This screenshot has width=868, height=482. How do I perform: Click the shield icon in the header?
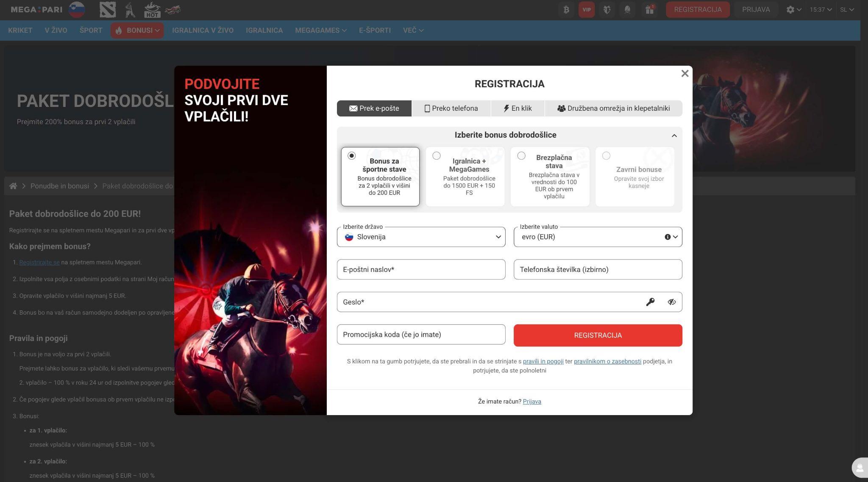coord(607,9)
